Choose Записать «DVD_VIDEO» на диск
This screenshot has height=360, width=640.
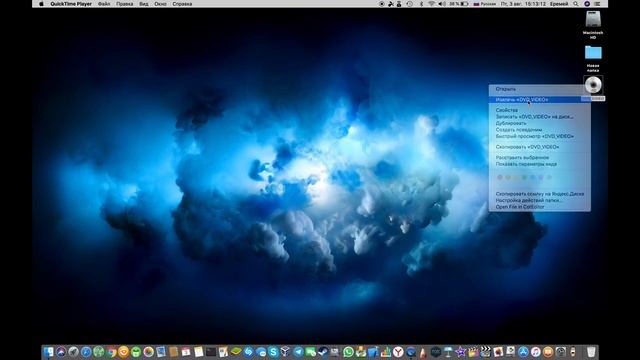540,117
